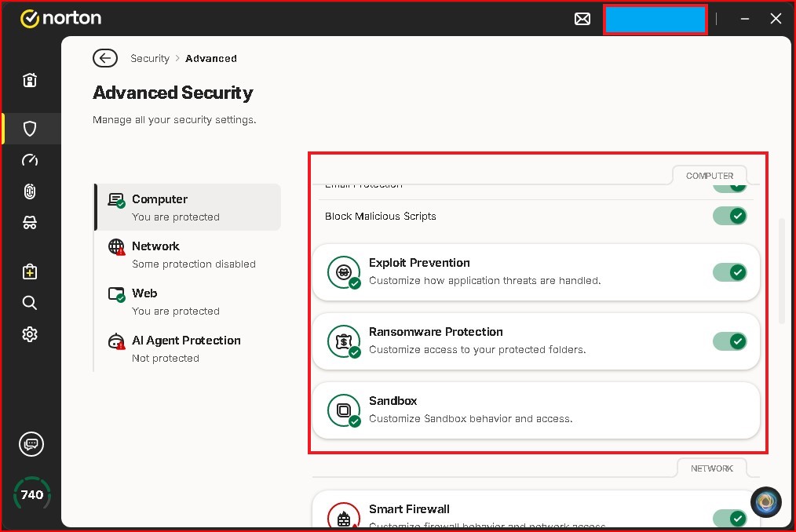Click the settings list vertical scrollbar
The width and height of the screenshot is (796, 532).
click(x=782, y=271)
